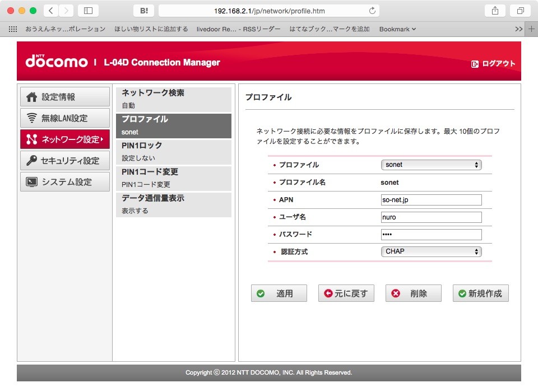Expand the Bookmark folder in the favorites bar
The height and width of the screenshot is (392, 538).
point(397,29)
